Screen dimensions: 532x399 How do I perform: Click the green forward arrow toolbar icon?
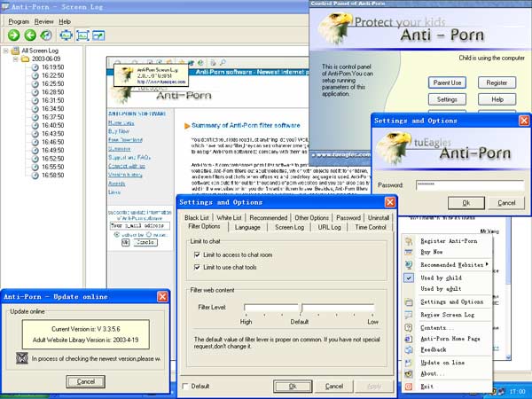tap(13, 35)
